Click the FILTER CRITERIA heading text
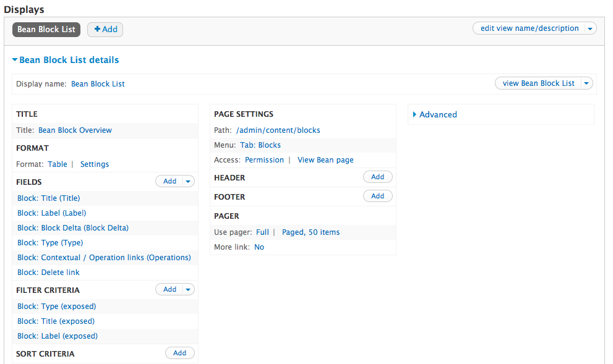This screenshot has width=613, height=364. [48, 290]
